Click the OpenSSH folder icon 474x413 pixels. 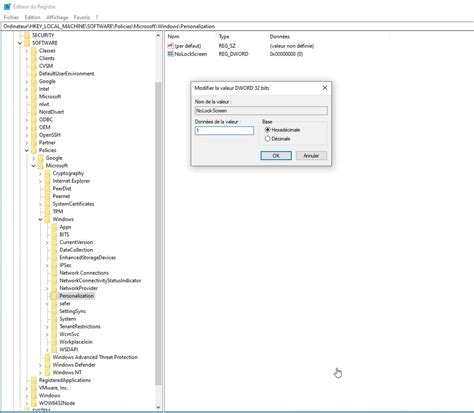[34, 135]
